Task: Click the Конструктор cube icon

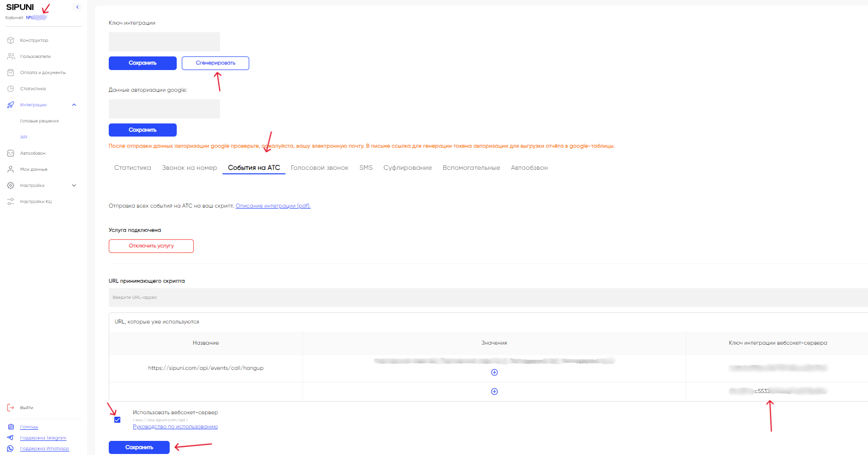Action: point(11,40)
